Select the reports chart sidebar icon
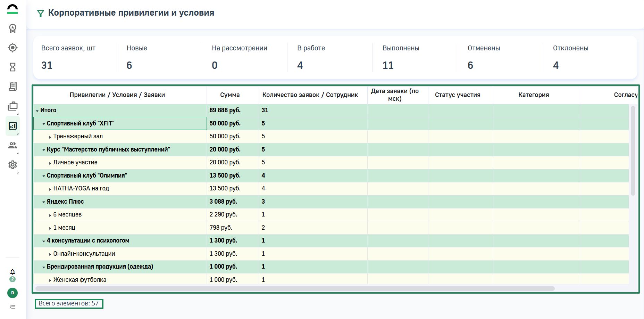644x319 pixels. [12, 126]
